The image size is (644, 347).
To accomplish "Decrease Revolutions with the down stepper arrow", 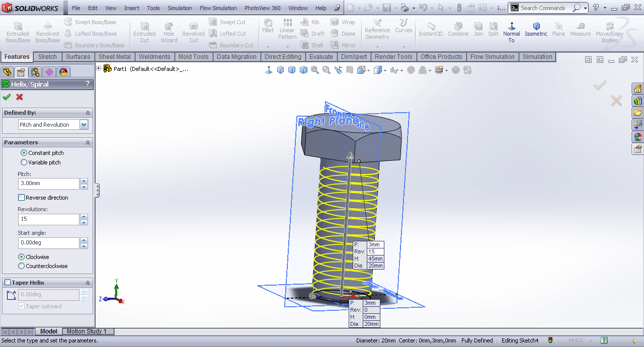I will [84, 222].
